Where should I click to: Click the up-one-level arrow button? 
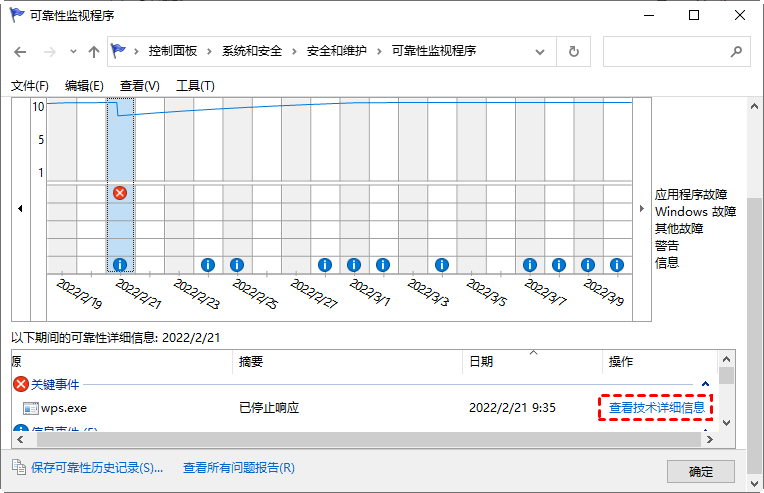click(x=94, y=51)
